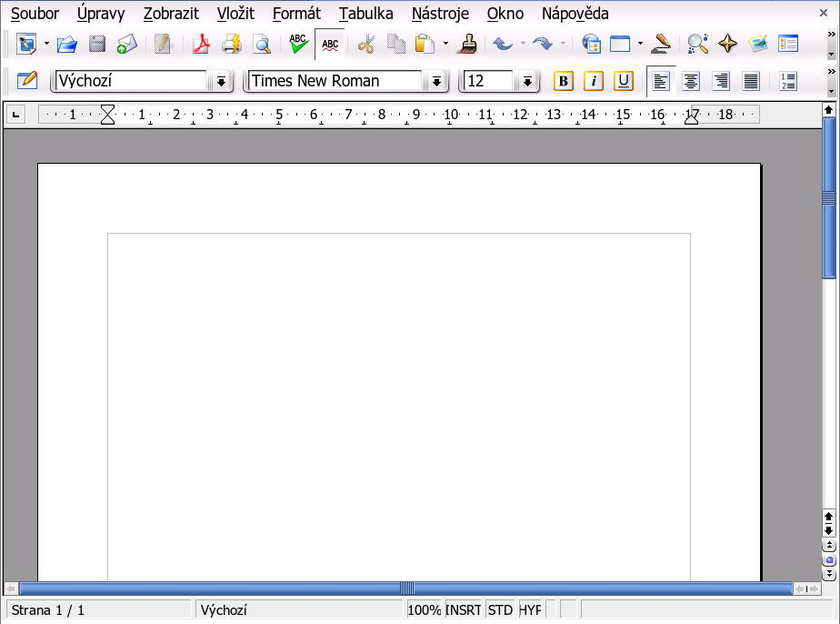Open the Úpravy menu
840x624 pixels.
pyautogui.click(x=101, y=14)
